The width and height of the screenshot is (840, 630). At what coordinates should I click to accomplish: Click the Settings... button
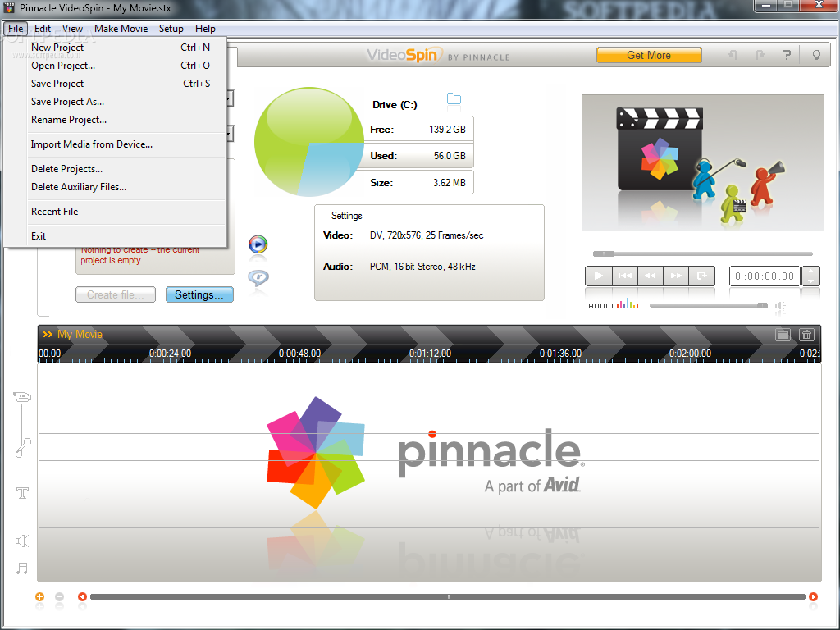pos(199,294)
